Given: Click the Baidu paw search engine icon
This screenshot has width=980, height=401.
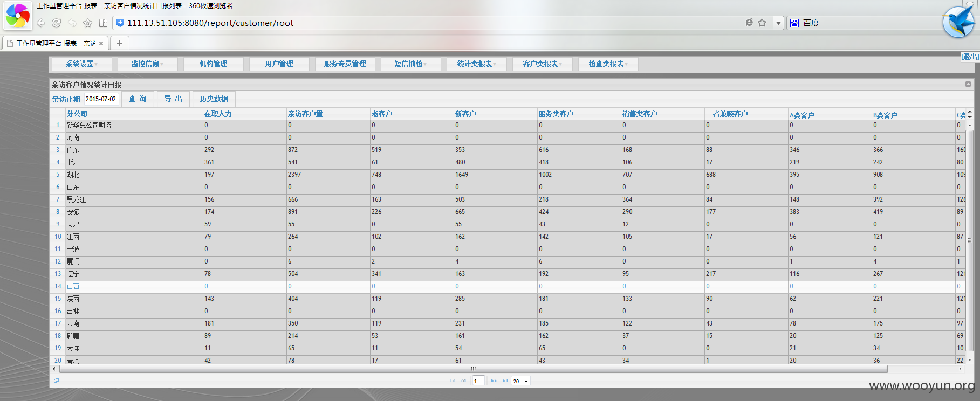Looking at the screenshot, I should (x=794, y=23).
